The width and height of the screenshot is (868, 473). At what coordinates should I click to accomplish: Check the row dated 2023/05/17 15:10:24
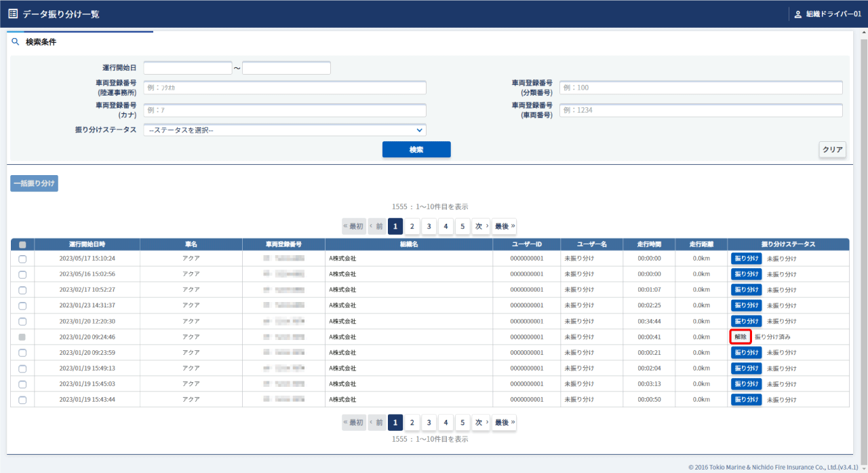click(x=22, y=259)
